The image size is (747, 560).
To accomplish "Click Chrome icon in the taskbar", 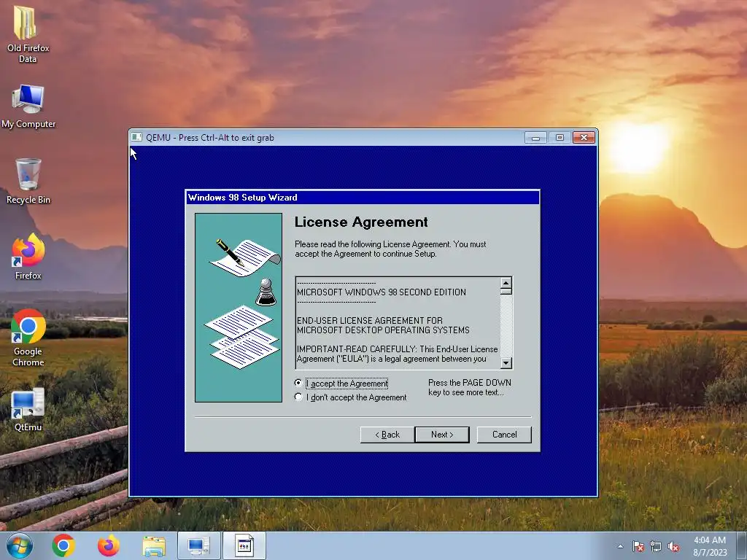I will tap(63, 545).
